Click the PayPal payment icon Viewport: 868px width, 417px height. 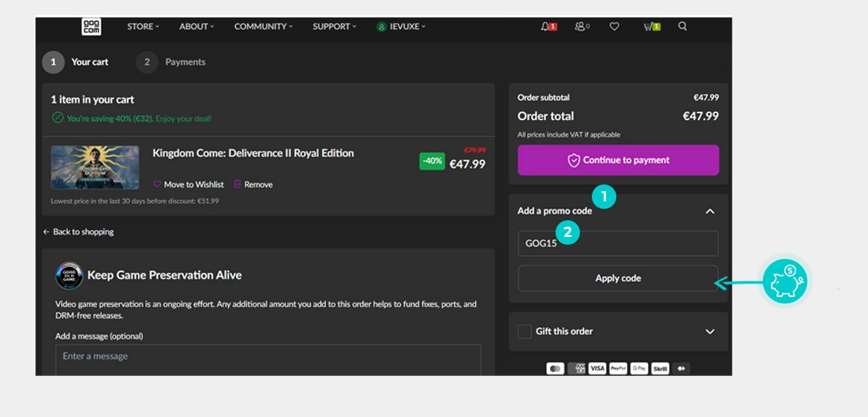pos(618,368)
